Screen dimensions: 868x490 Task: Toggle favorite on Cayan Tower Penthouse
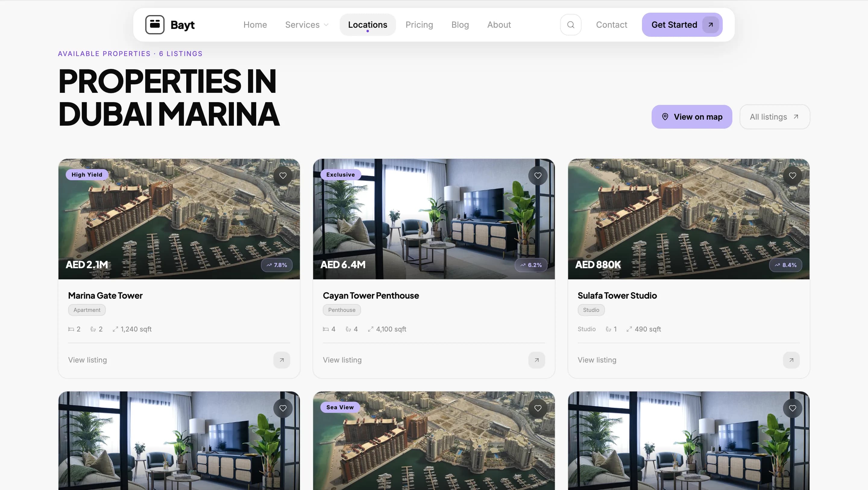point(537,175)
